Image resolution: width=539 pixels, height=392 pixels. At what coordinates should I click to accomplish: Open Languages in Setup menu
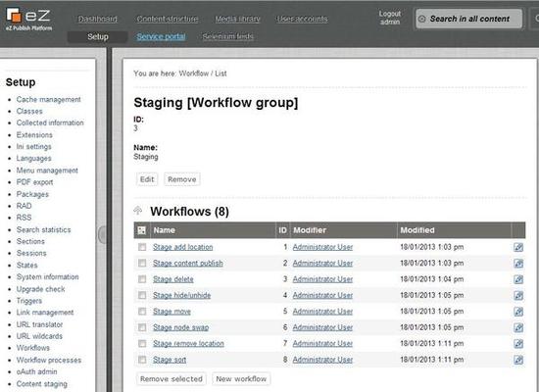point(33,159)
